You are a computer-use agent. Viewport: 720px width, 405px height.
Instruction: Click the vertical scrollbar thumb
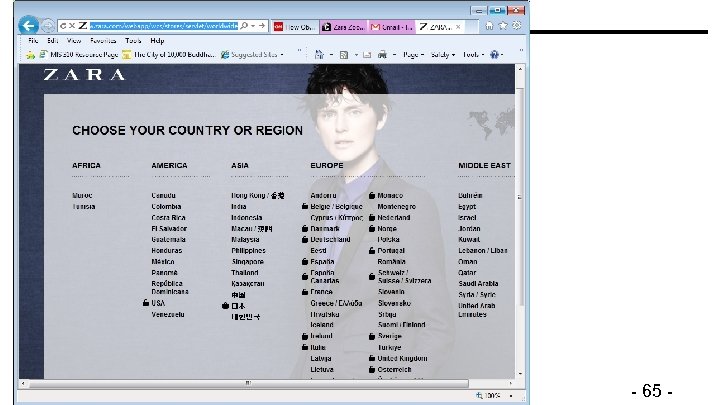[520, 197]
